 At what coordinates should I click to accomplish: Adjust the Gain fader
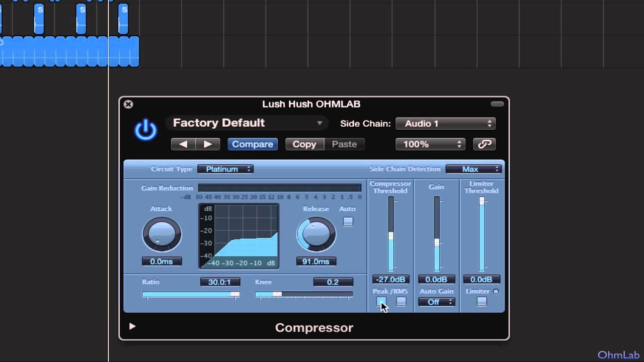(436, 234)
